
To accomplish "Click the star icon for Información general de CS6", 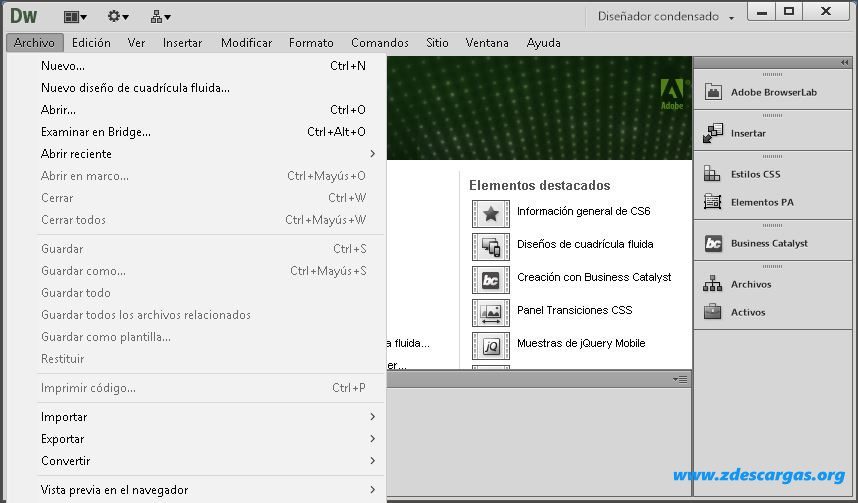I will [491, 213].
